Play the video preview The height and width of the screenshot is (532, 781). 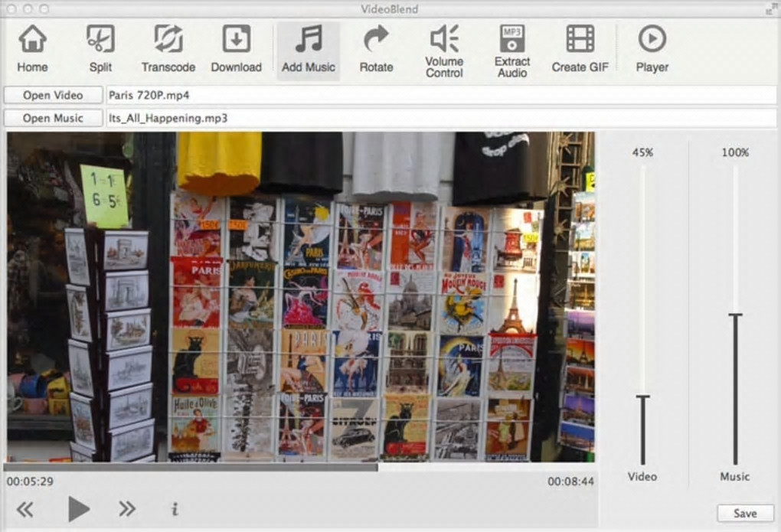point(78,508)
